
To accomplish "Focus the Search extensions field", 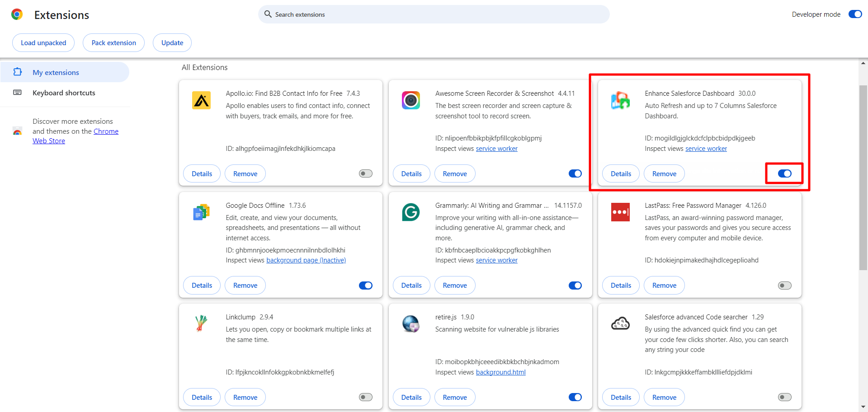I will tap(434, 14).
